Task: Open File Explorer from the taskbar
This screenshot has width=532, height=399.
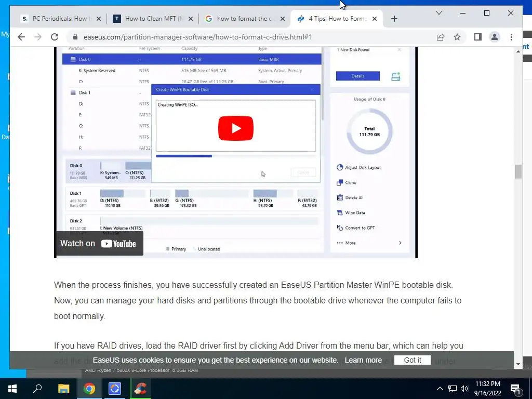Action: 63,389
